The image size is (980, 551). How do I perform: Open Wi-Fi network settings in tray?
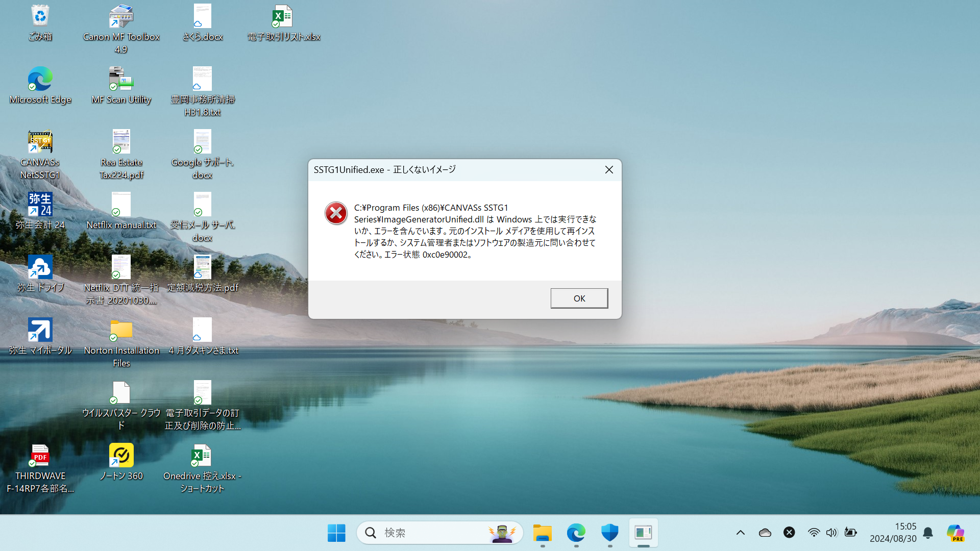[814, 533]
